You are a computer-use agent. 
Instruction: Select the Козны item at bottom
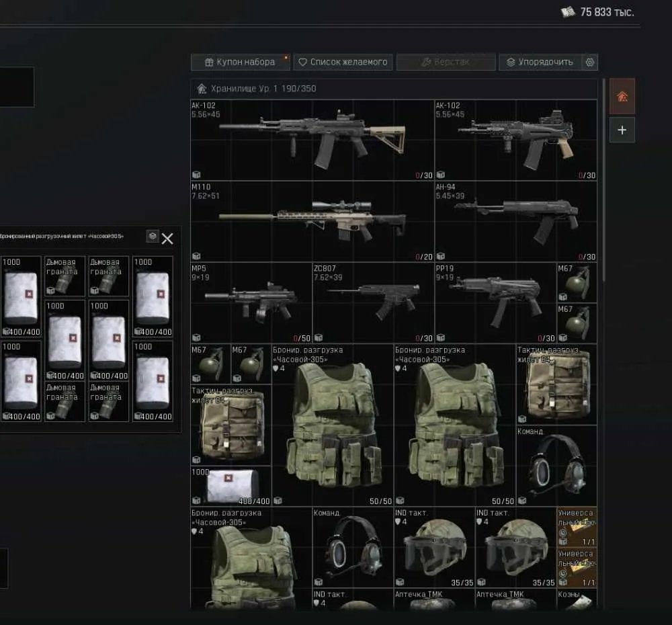pyautogui.click(x=577, y=599)
